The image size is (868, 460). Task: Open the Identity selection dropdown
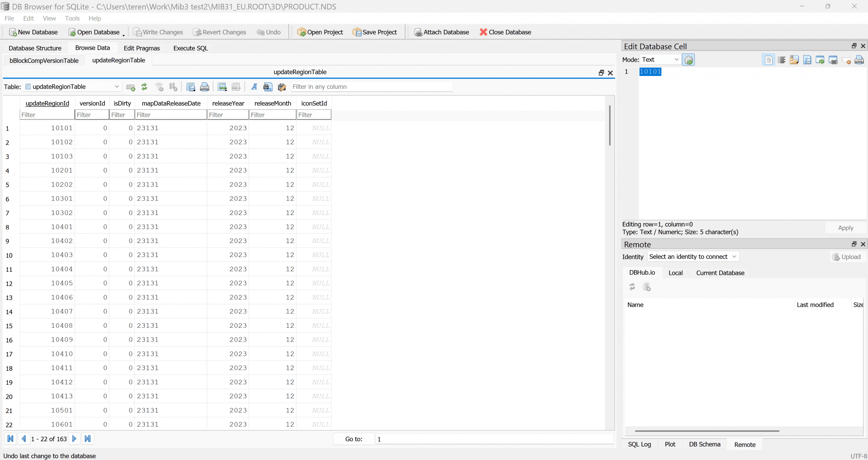(693, 257)
